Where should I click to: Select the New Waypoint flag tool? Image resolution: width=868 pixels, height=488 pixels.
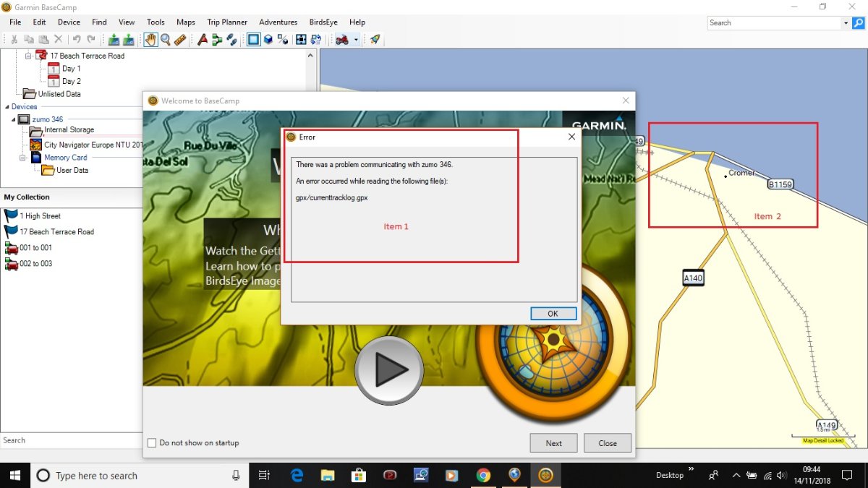203,40
